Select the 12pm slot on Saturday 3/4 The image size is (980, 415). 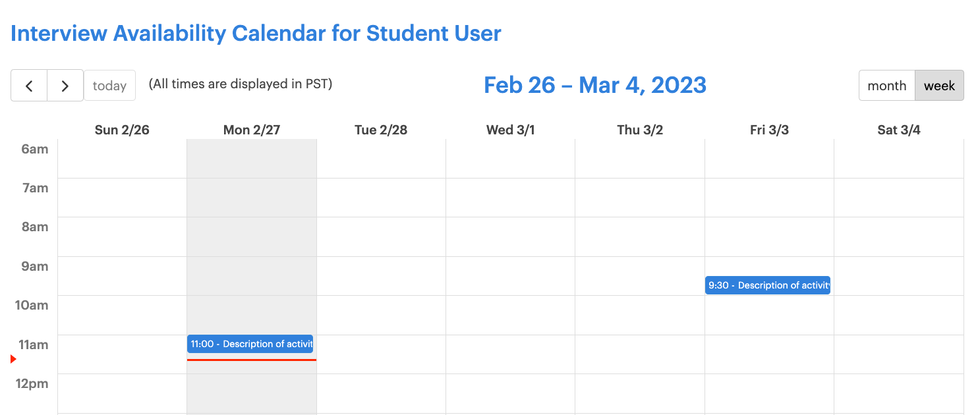(x=899, y=393)
